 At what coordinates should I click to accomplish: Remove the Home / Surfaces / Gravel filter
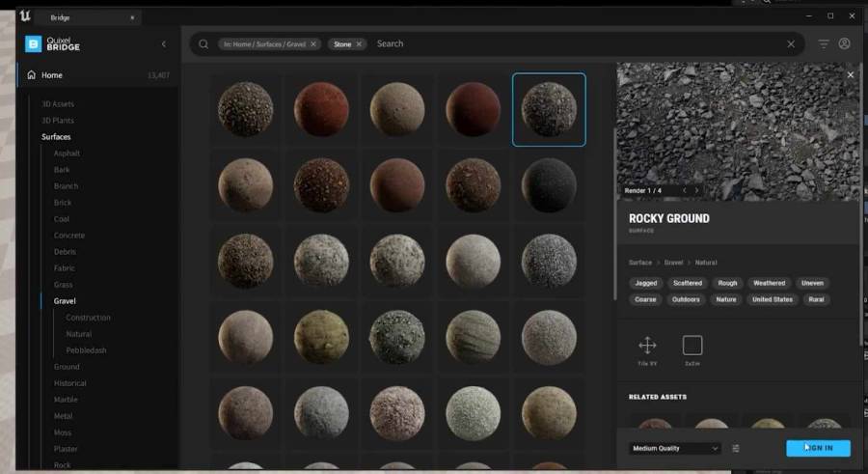(313, 43)
